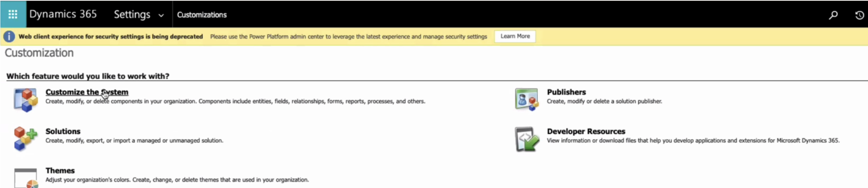This screenshot has height=188, width=868.
Task: Click the Customization page title
Action: (39, 53)
